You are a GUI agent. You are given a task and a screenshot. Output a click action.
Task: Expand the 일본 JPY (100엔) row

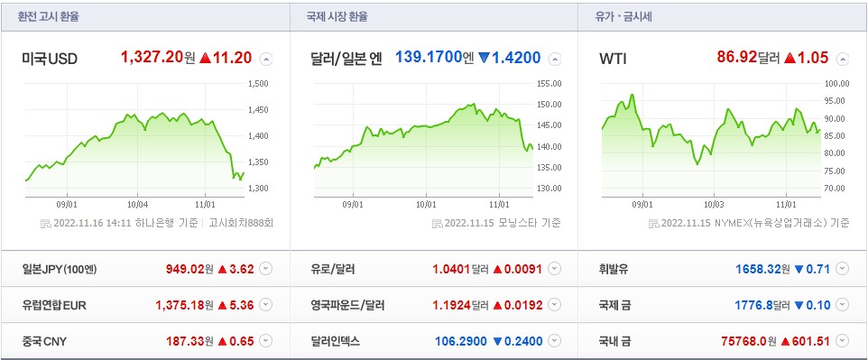(x=266, y=269)
